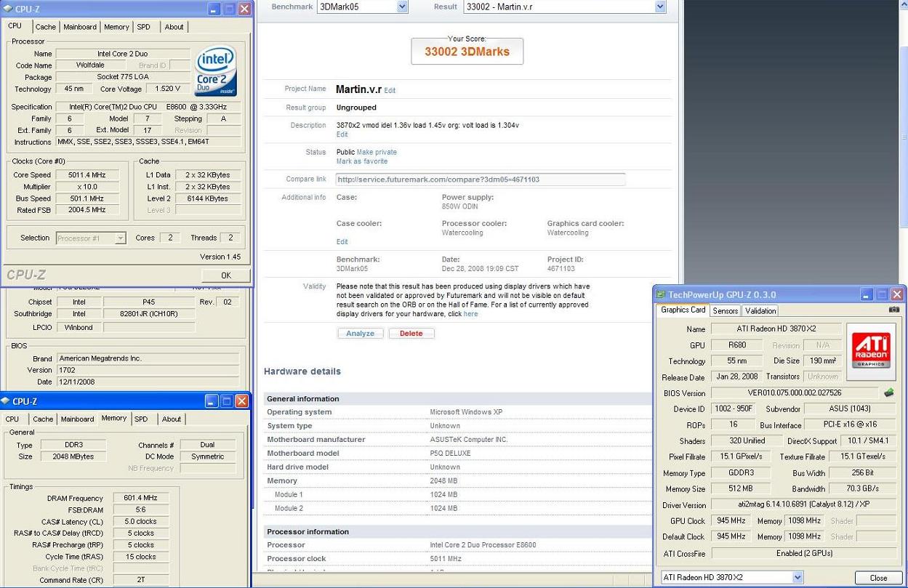This screenshot has width=908, height=588.
Task: Click Edit link next to Martin.v.r
Action: 390,91
